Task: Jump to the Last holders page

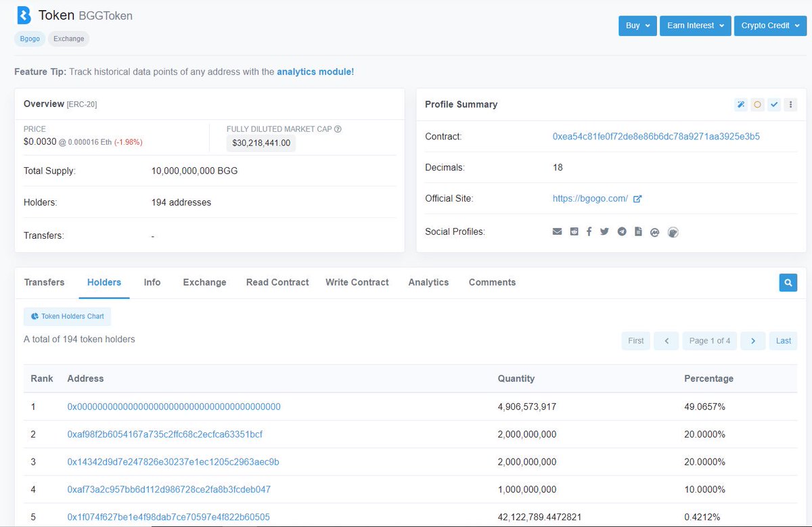Action: [784, 340]
